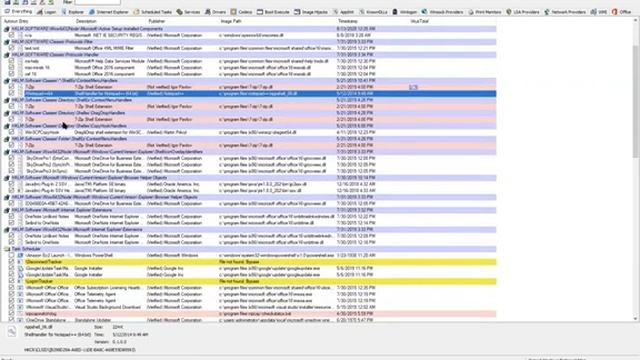This screenshot has height=360, width=640.
Task: Click the Network Providers tab icon
Action: pyautogui.click(x=547, y=12)
